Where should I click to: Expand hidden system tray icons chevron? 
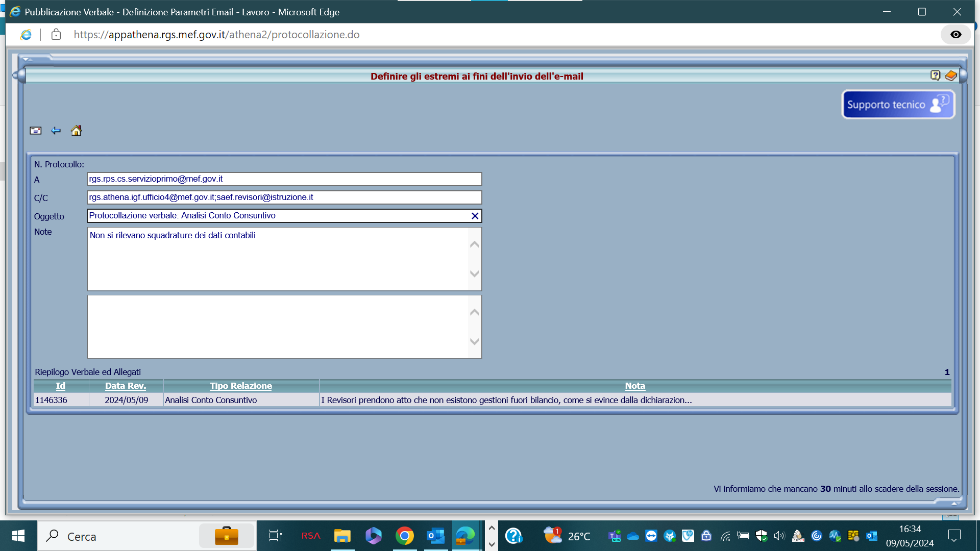(x=492, y=528)
